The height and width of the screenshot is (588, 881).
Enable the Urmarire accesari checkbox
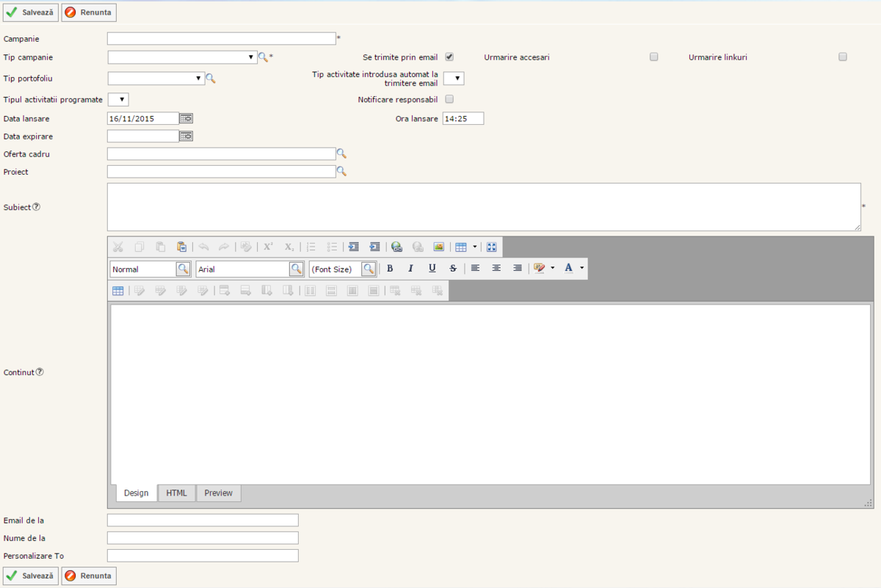tap(654, 57)
